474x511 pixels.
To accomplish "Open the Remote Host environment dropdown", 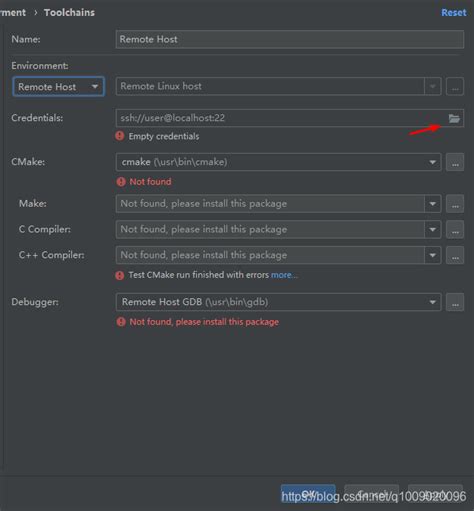I will click(x=58, y=87).
